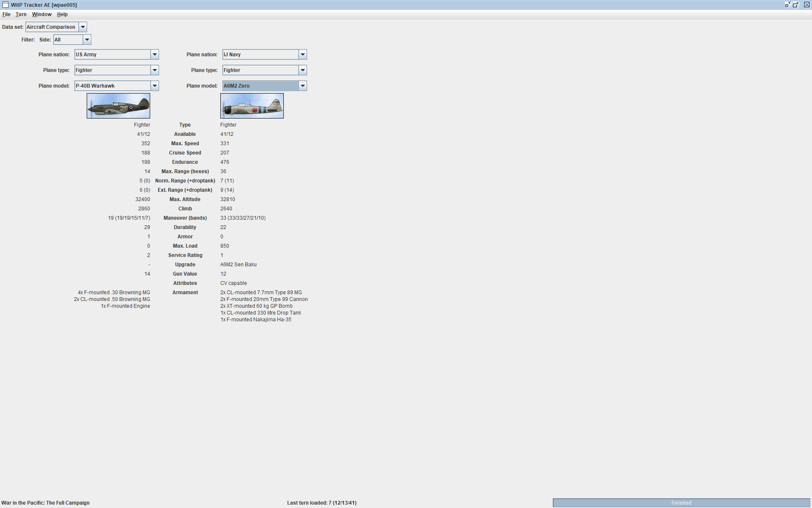The width and height of the screenshot is (812, 508).
Task: Open left Plane type dropdown arrow
Action: (155, 70)
